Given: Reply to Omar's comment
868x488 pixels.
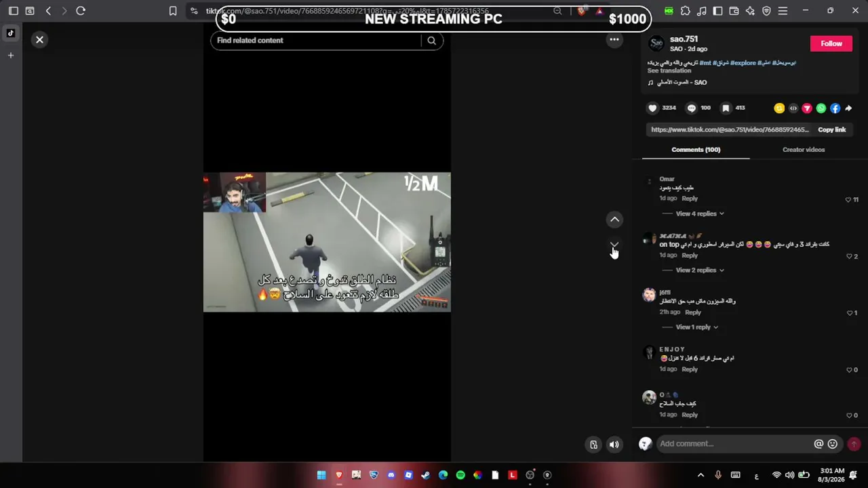Looking at the screenshot, I should pyautogui.click(x=690, y=199).
